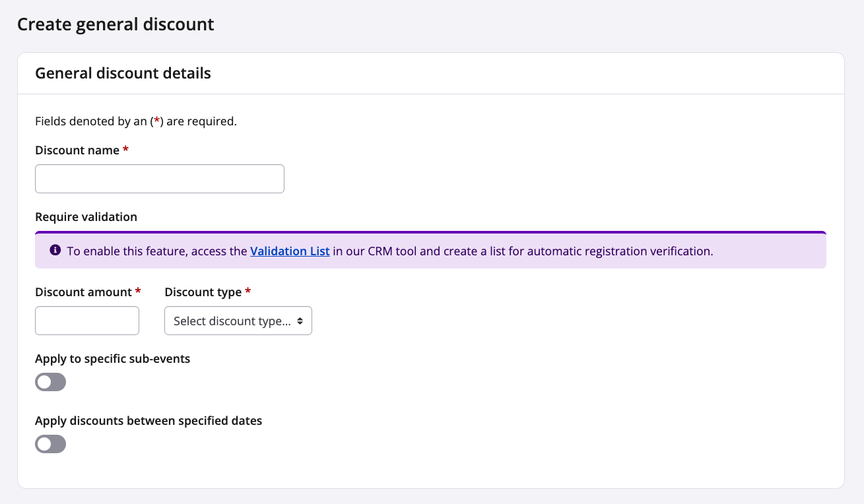The height and width of the screenshot is (504, 864).
Task: Open the Validation List link
Action: (x=290, y=251)
